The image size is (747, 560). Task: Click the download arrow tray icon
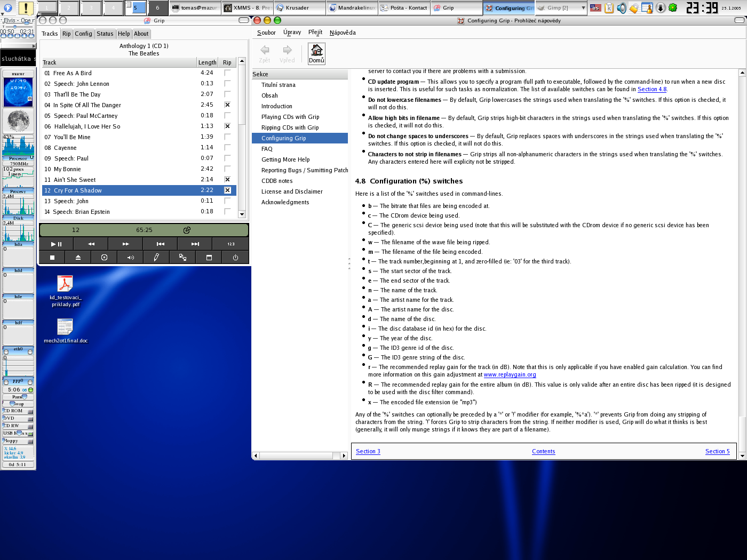tap(660, 7)
